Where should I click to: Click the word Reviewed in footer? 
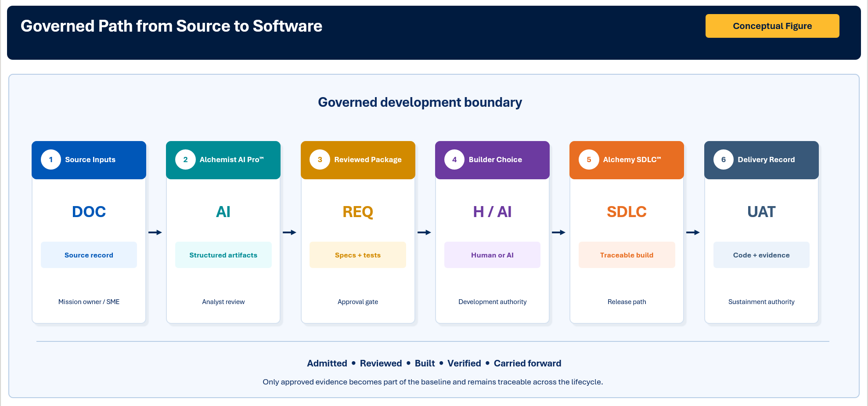(381, 363)
